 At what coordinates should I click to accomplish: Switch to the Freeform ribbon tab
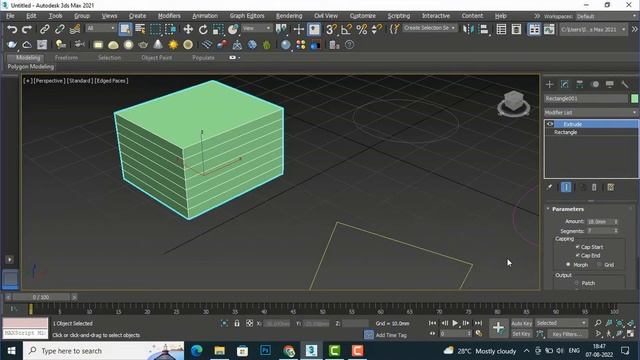[x=66, y=58]
